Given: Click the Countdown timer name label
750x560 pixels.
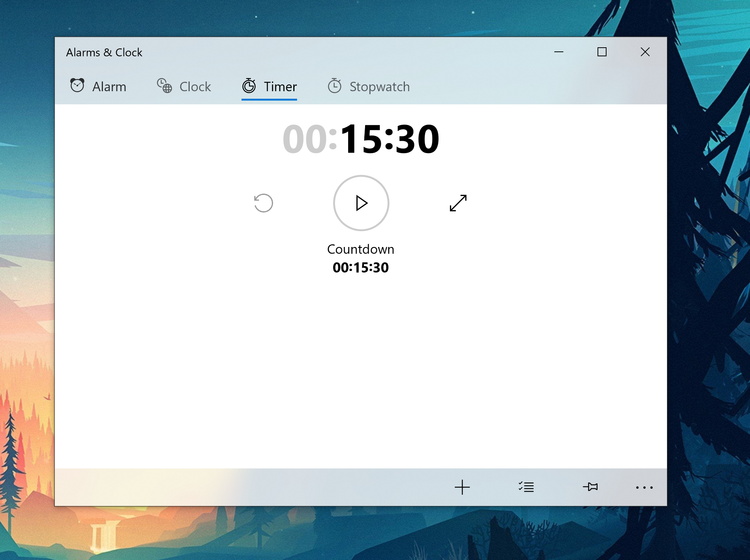Looking at the screenshot, I should tap(361, 249).
